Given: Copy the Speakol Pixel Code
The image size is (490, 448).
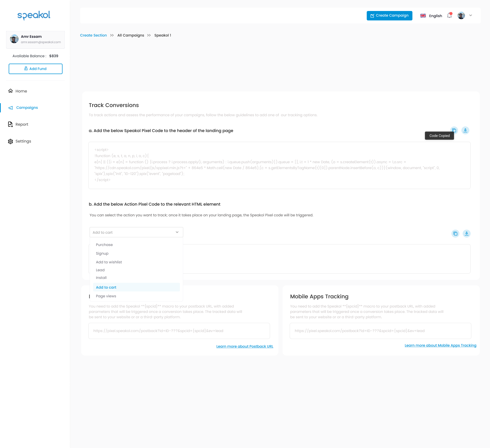Looking at the screenshot, I should point(454,130).
